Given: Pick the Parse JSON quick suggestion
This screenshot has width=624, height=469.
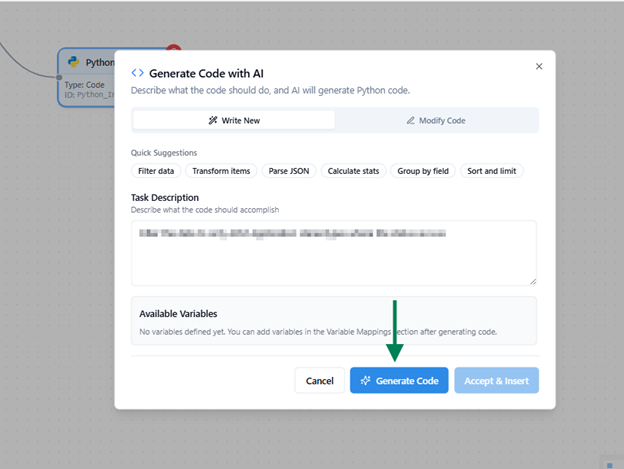Looking at the screenshot, I should pos(289,171).
